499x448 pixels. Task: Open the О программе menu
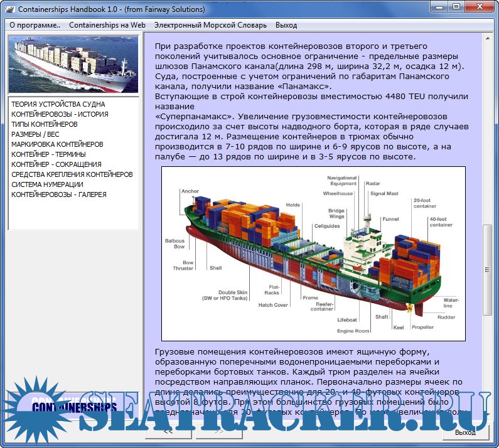click(35, 25)
